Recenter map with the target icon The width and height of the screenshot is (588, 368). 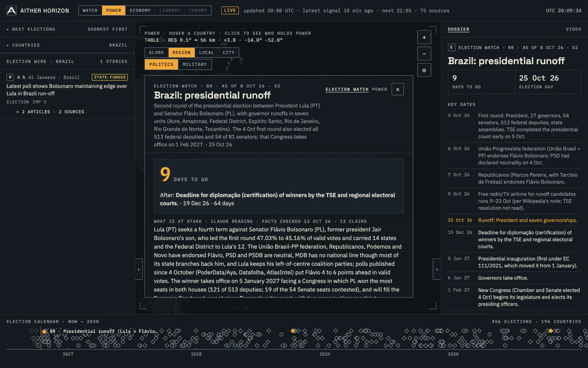pyautogui.click(x=424, y=70)
